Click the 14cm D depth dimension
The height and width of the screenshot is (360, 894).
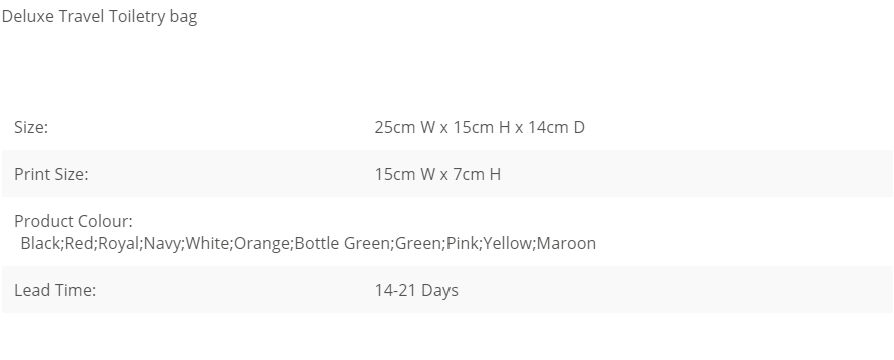click(556, 127)
